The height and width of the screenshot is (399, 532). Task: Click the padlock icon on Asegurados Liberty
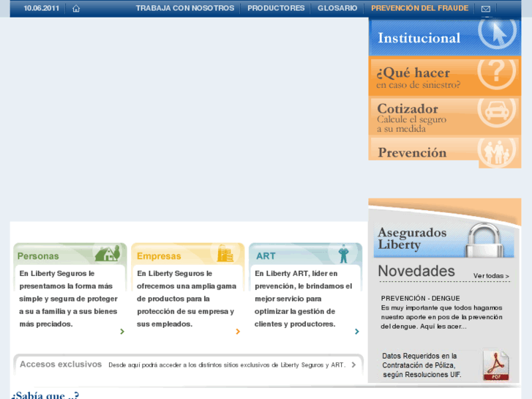click(484, 240)
